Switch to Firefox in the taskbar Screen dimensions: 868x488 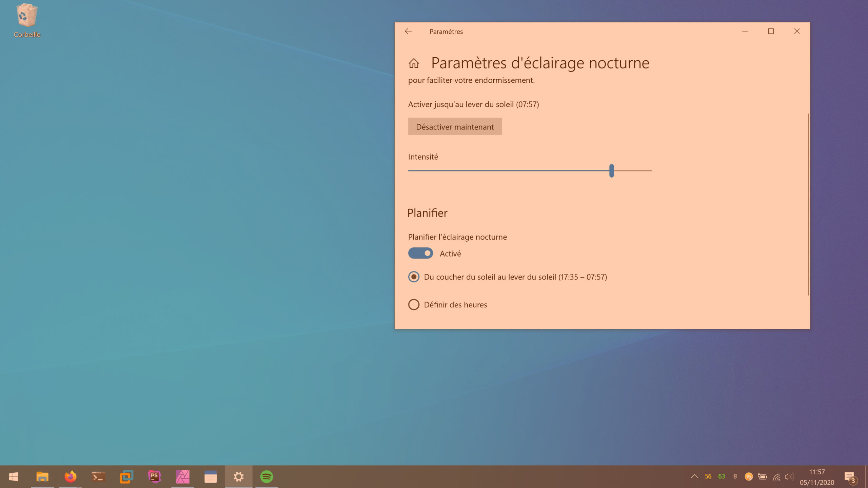click(x=71, y=477)
